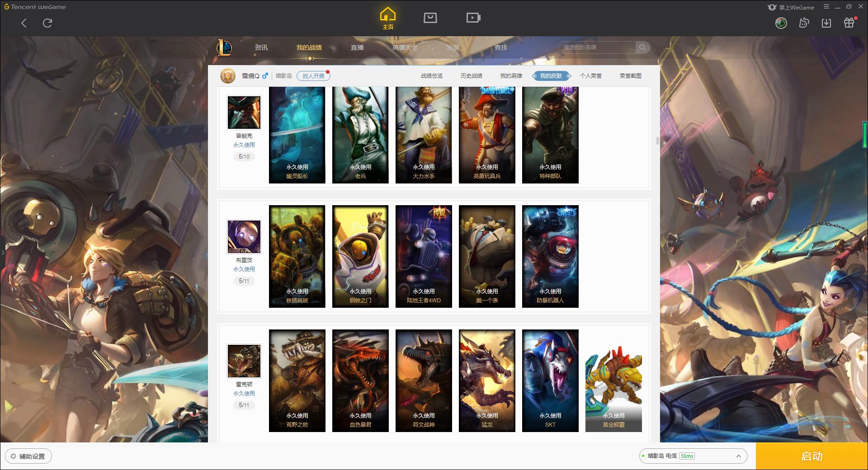Open the 英雄大全 menu
The height and width of the screenshot is (470, 868).
[405, 47]
